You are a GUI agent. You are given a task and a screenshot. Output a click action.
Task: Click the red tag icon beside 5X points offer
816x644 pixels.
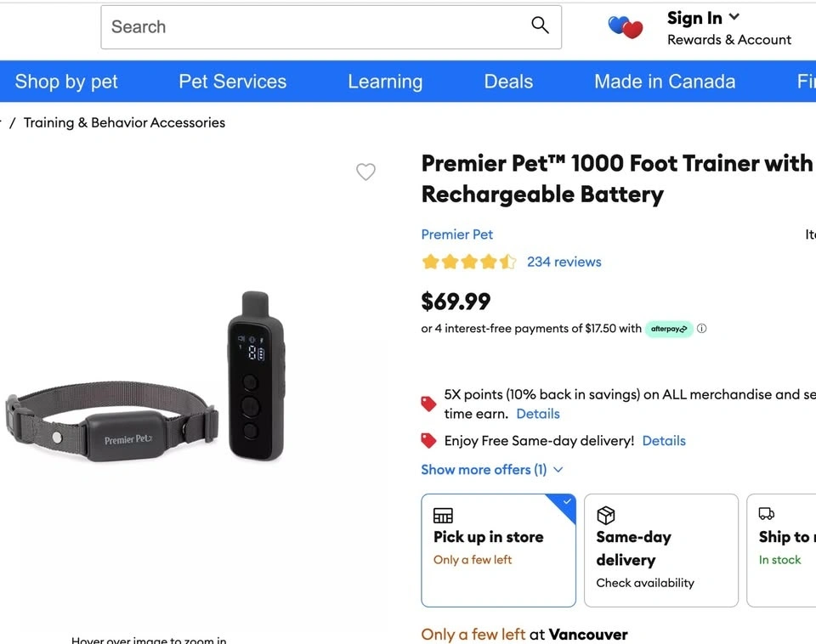tap(429, 404)
